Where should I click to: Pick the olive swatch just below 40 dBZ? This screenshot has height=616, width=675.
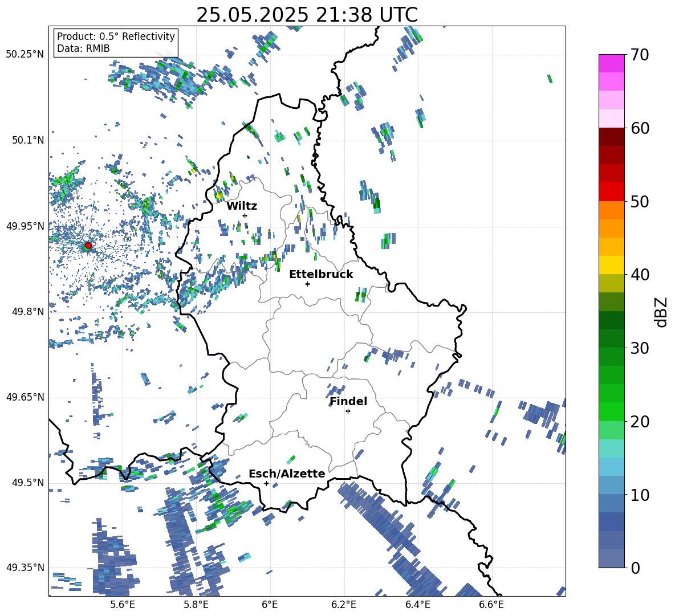coord(611,283)
